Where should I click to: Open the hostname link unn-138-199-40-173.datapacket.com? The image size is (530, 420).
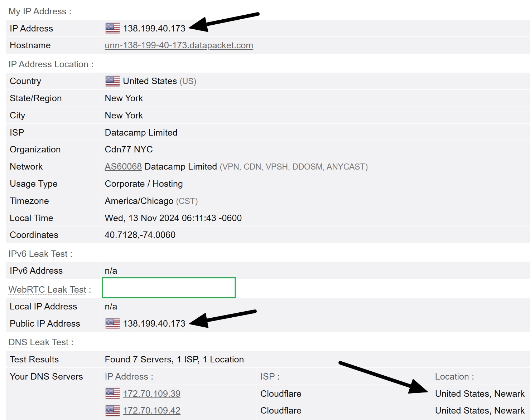pos(178,45)
